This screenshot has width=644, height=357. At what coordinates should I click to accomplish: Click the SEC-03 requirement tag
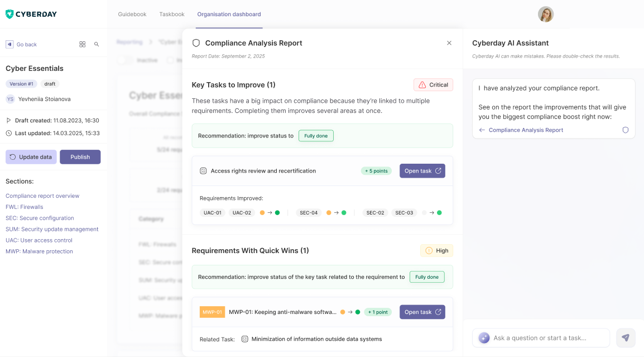[x=404, y=213]
